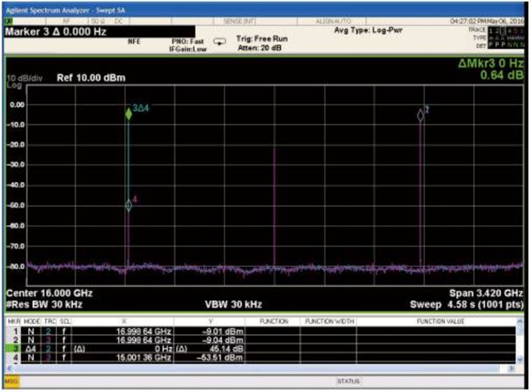Click the STATUS label in bottom bar

point(347,381)
